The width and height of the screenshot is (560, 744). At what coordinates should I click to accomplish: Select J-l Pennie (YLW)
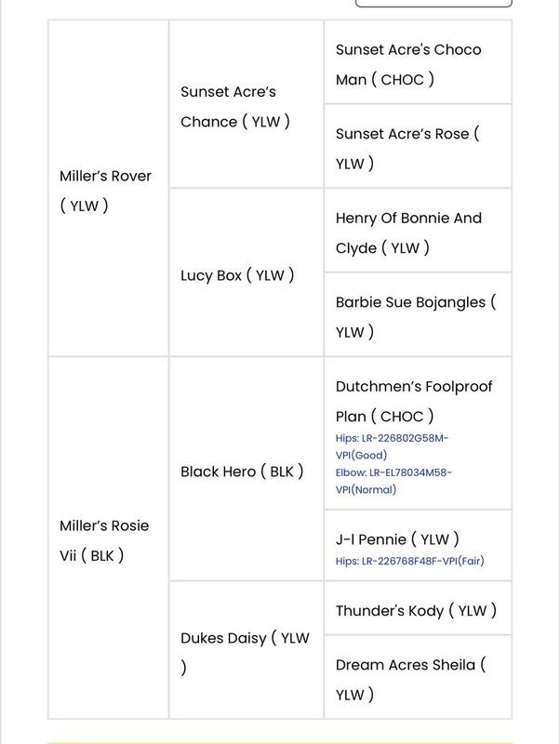pos(397,539)
